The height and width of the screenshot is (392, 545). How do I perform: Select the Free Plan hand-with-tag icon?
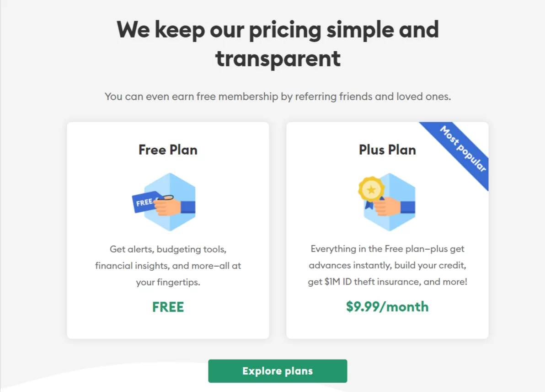pyautogui.click(x=164, y=202)
